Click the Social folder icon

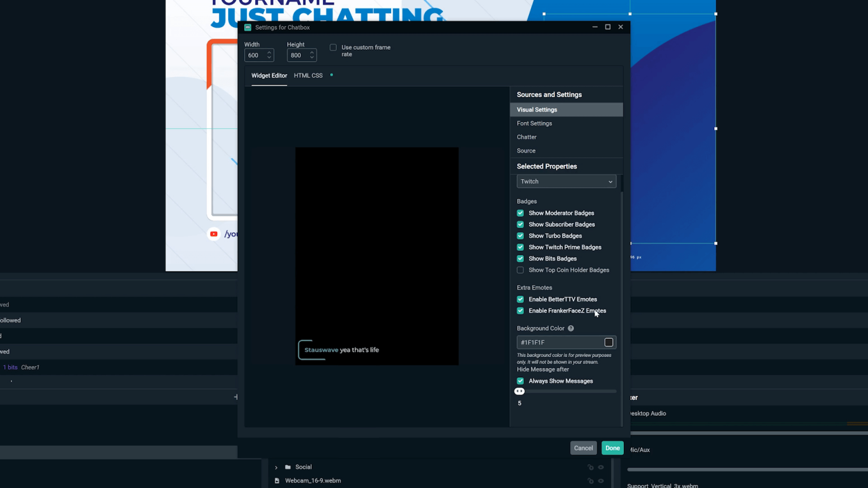point(289,467)
